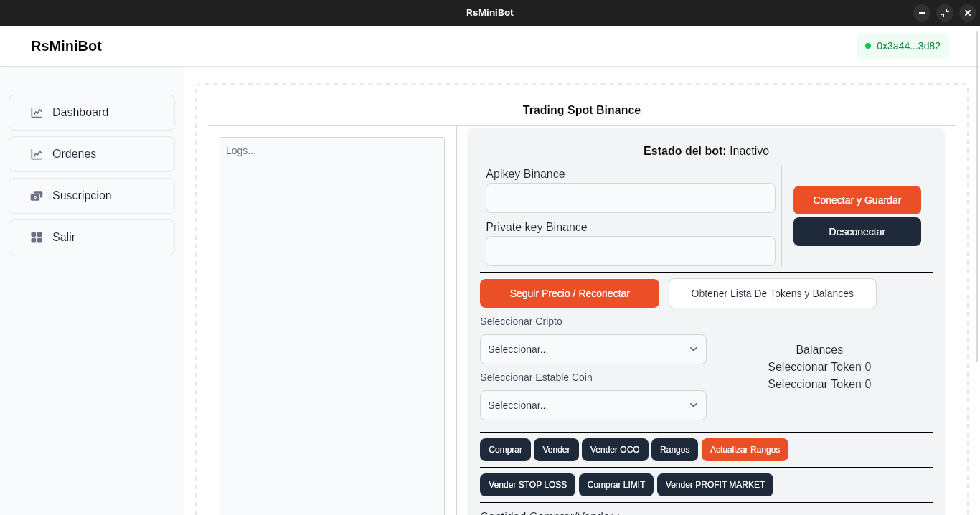
Task: Open the Seleccionar Estable Coin dropdown
Action: (593, 405)
